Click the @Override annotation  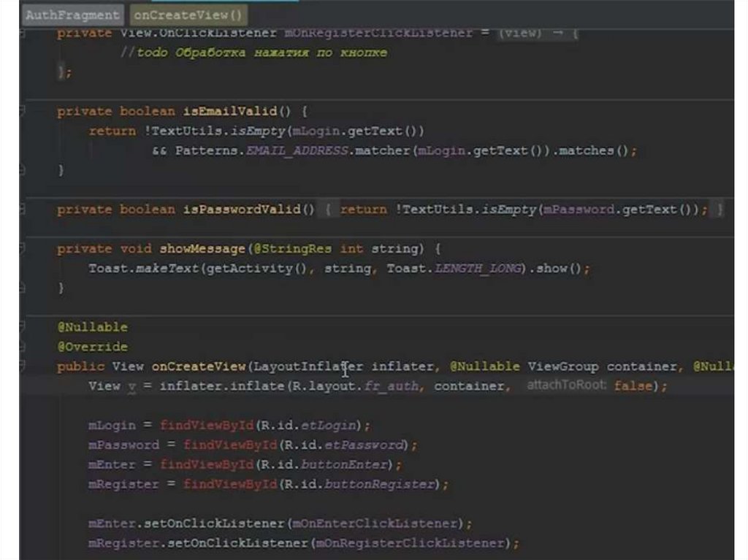click(x=92, y=347)
